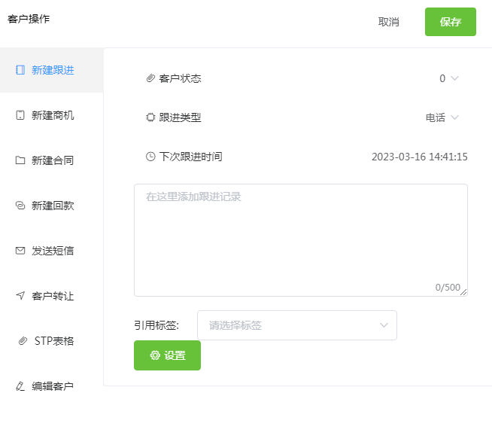Click the 0/500 character counter
Viewport: 492px width, 448px height.
point(448,288)
